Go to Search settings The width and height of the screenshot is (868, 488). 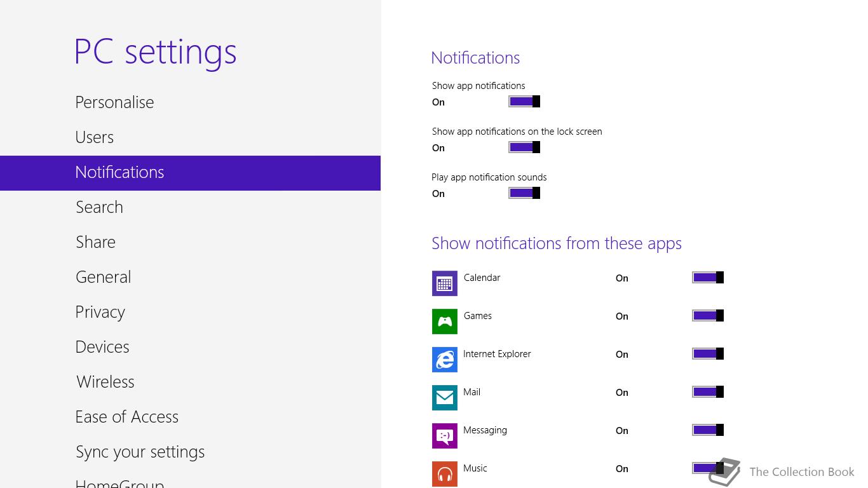(x=190, y=207)
